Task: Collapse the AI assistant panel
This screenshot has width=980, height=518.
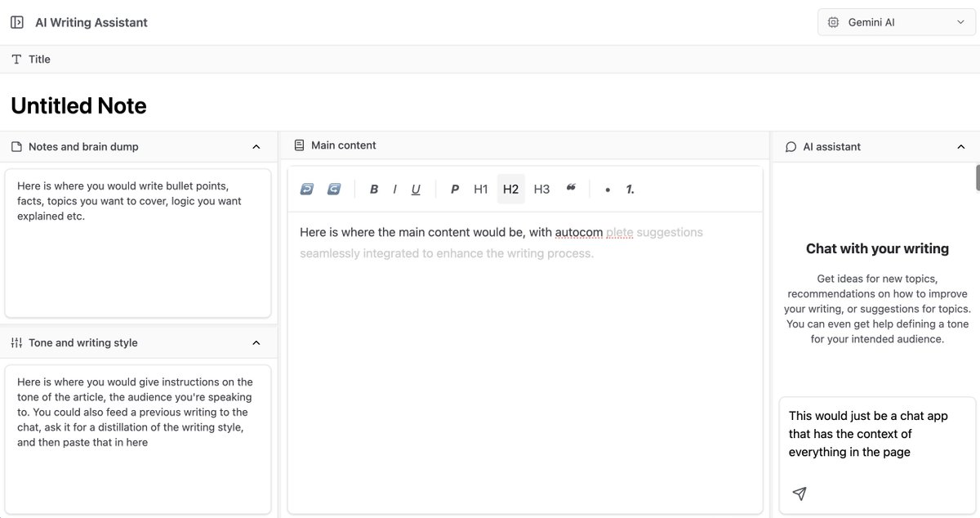Action: pyautogui.click(x=960, y=147)
